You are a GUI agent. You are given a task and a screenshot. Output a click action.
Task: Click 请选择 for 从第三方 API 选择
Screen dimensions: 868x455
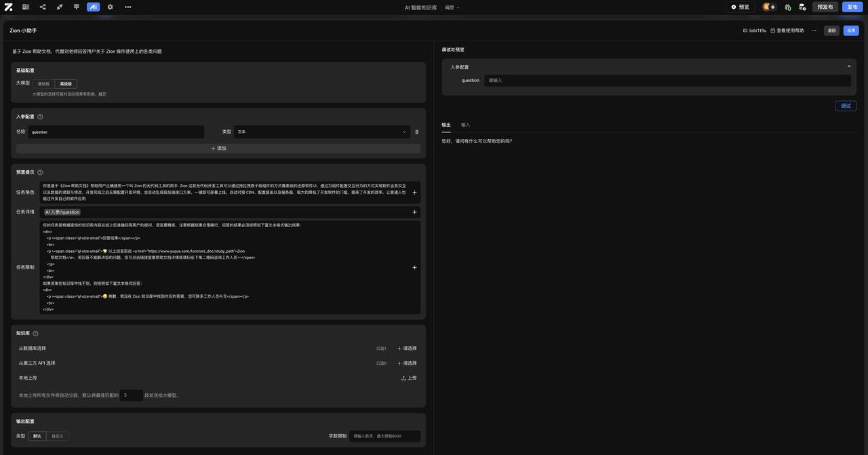(407, 363)
